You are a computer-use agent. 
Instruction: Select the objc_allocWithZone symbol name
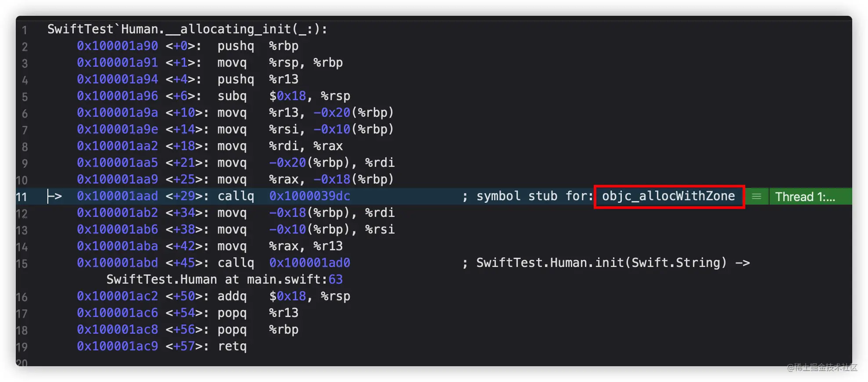(668, 196)
